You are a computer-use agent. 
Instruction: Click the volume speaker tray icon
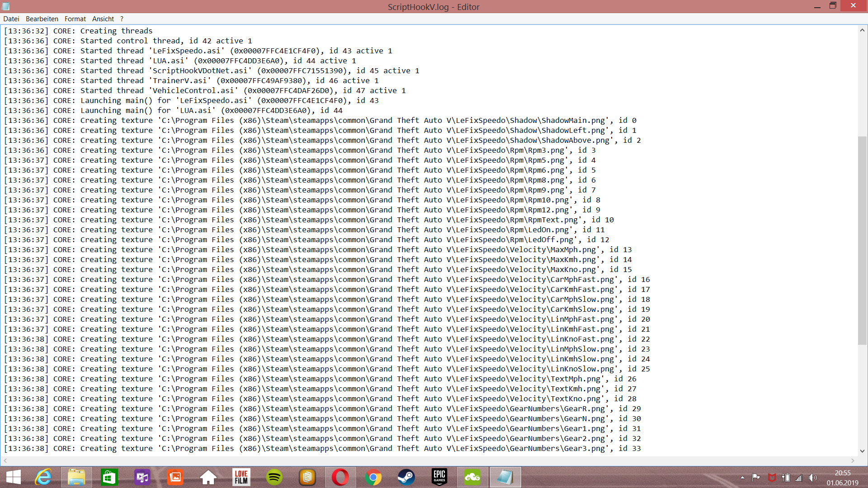click(812, 478)
